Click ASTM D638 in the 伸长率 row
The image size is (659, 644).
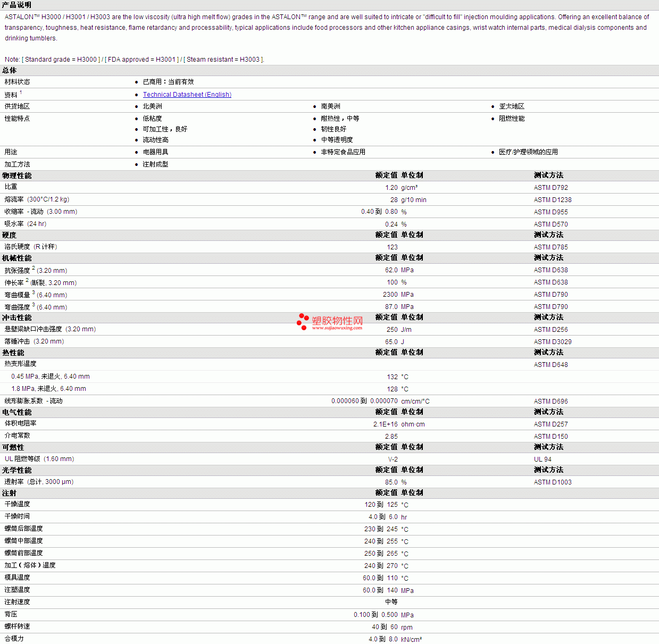point(551,282)
